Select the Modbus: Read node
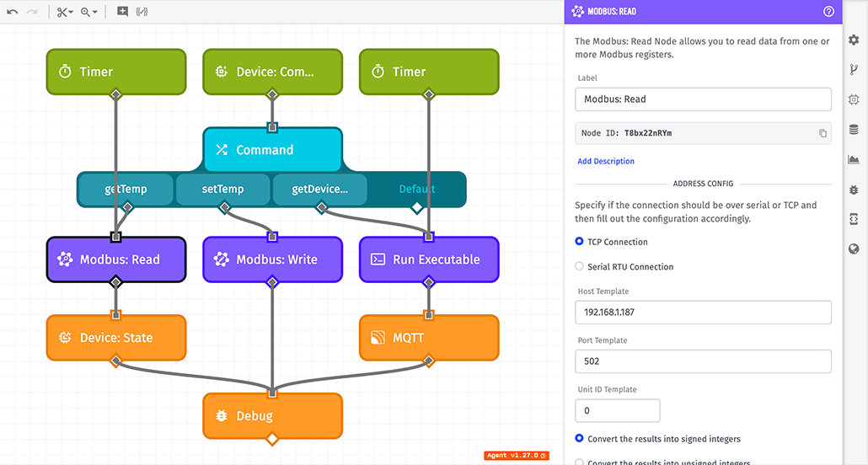The height and width of the screenshot is (465, 868). (x=116, y=259)
